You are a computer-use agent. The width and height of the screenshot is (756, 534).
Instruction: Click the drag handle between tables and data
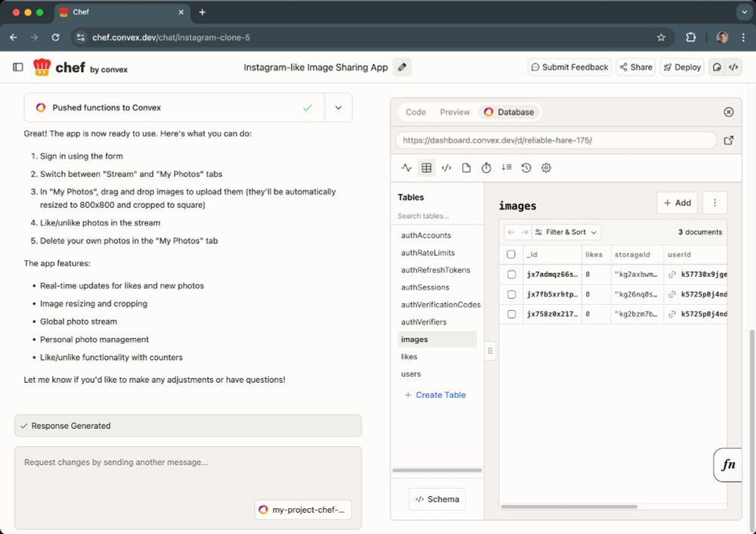(490, 351)
